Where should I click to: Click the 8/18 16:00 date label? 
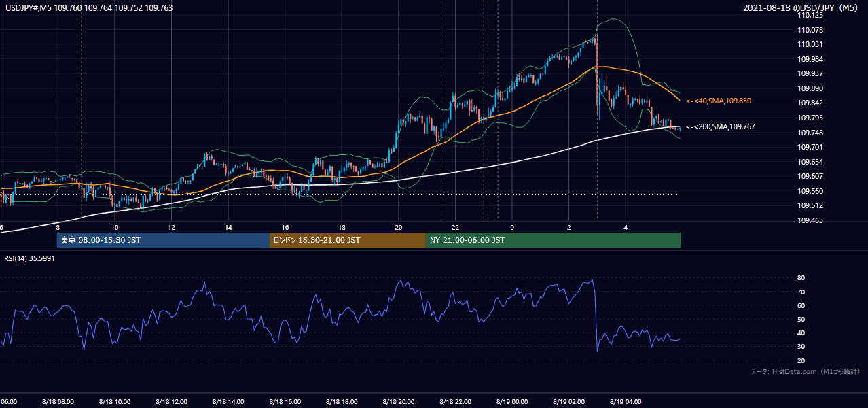pos(285,402)
